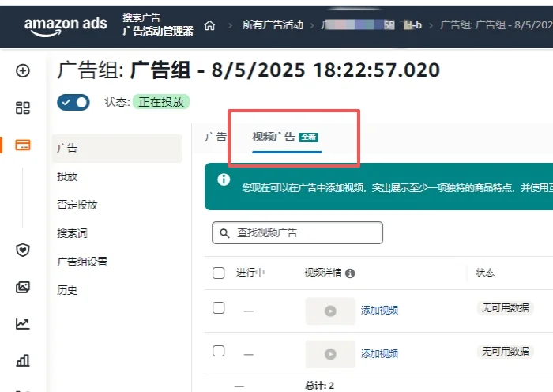The height and width of the screenshot is (392, 553).
Task: Click second row video placeholder thumbnail
Action: point(330,354)
